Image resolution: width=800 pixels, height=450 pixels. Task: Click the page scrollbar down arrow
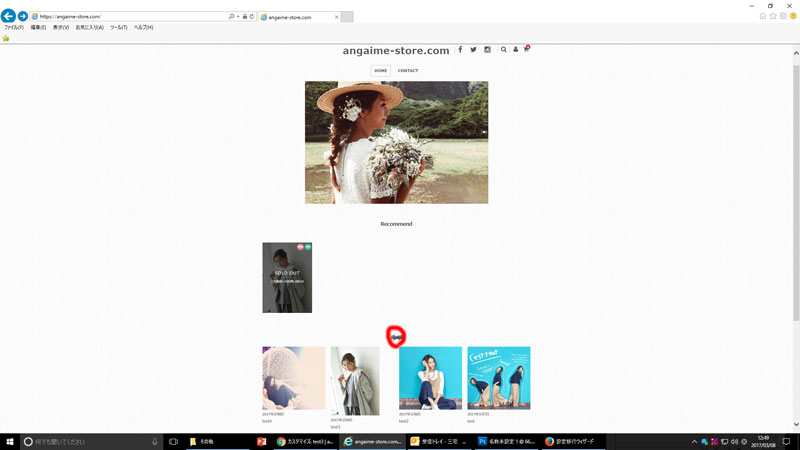click(x=796, y=424)
